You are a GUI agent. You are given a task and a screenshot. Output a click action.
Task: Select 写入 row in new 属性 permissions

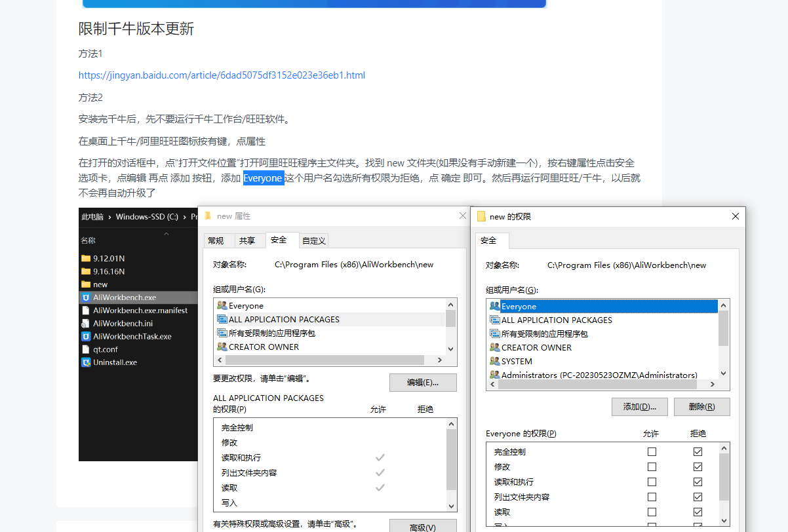330,503
